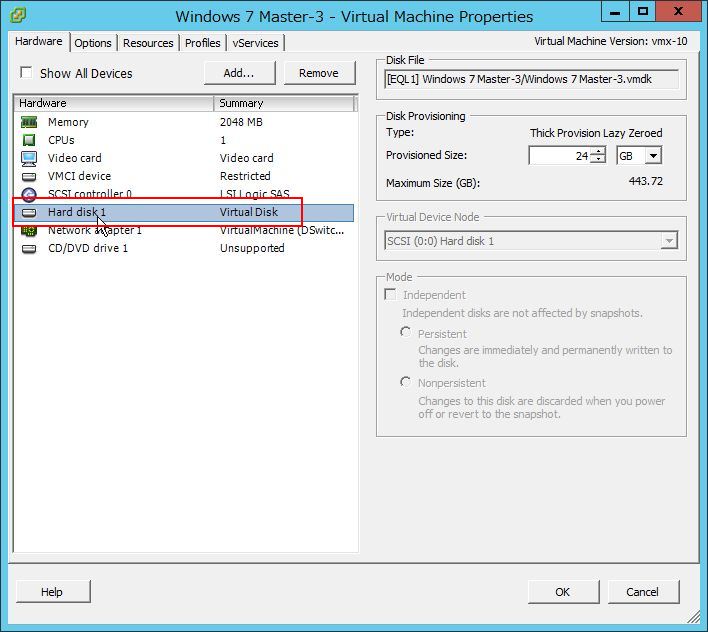This screenshot has height=632, width=708.
Task: Click the Unsupported summary value
Action: [252, 248]
